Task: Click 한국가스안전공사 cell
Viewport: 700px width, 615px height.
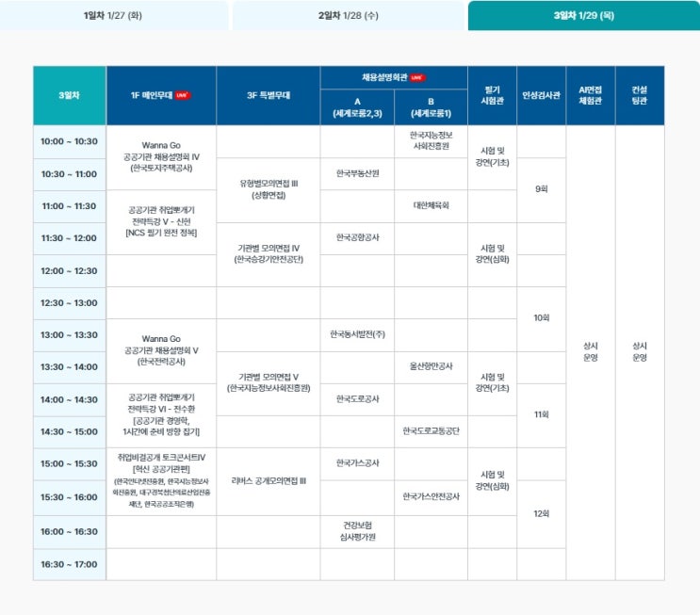Action: [x=431, y=497]
